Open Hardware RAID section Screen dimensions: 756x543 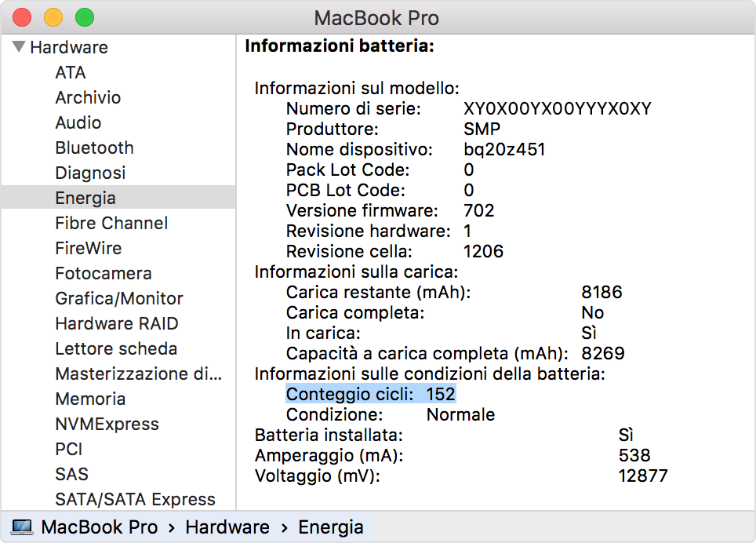117,323
